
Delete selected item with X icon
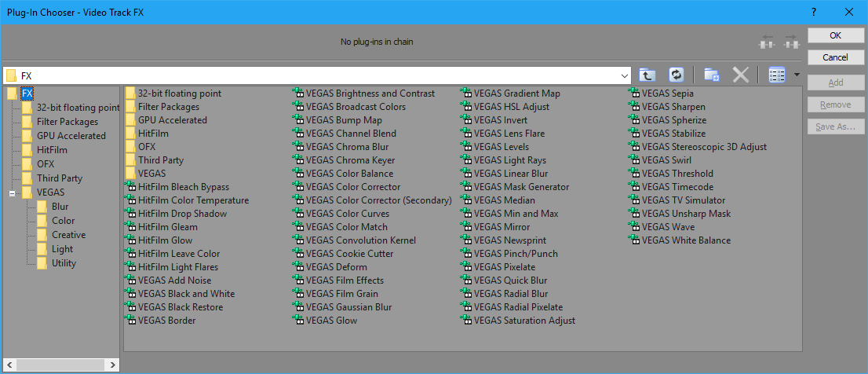click(741, 75)
